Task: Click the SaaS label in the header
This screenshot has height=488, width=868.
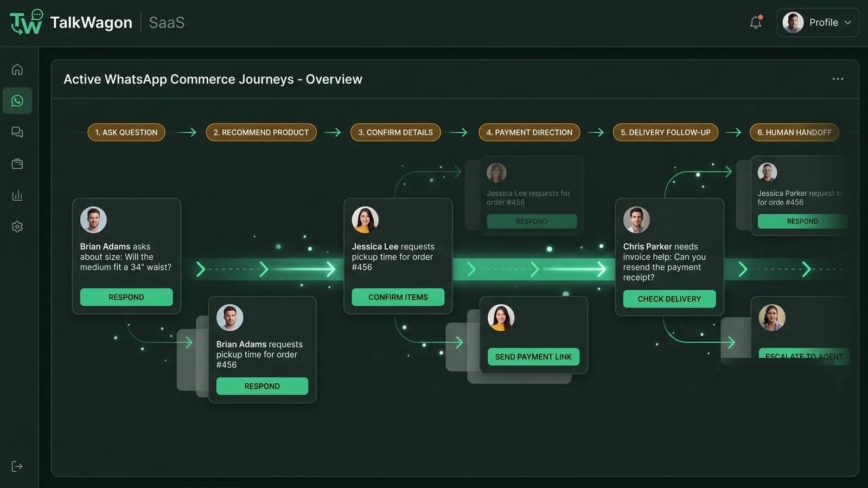Action: 167,22
